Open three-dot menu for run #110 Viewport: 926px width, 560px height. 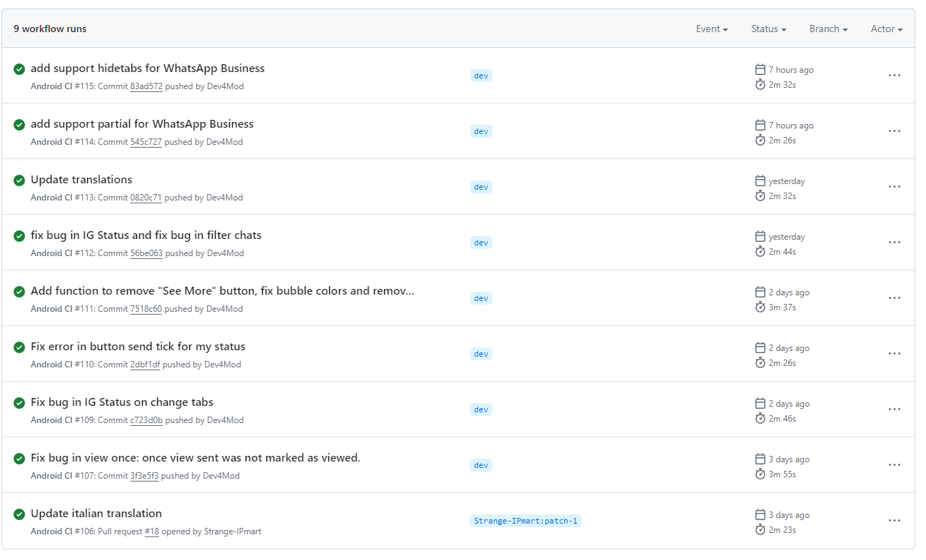tap(894, 354)
